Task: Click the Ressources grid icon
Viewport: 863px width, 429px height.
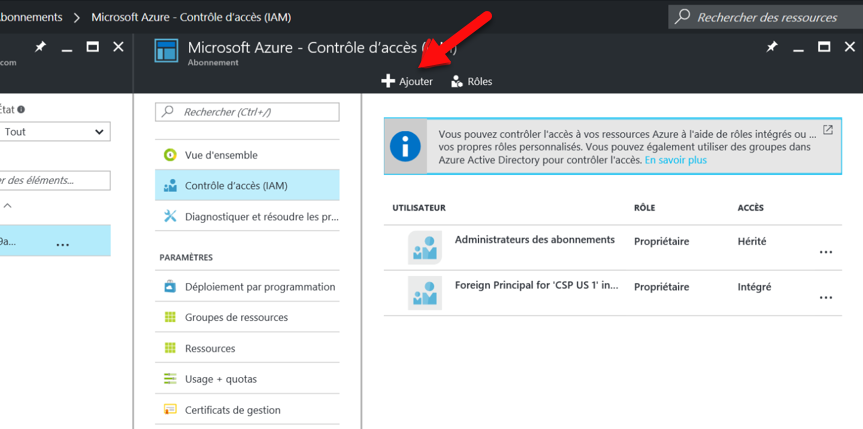Action: (x=170, y=348)
